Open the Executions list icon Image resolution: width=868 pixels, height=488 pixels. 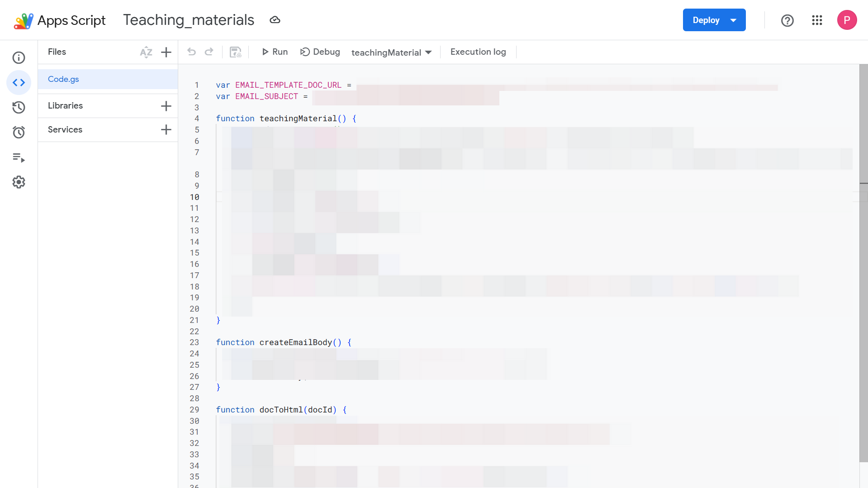(x=19, y=157)
